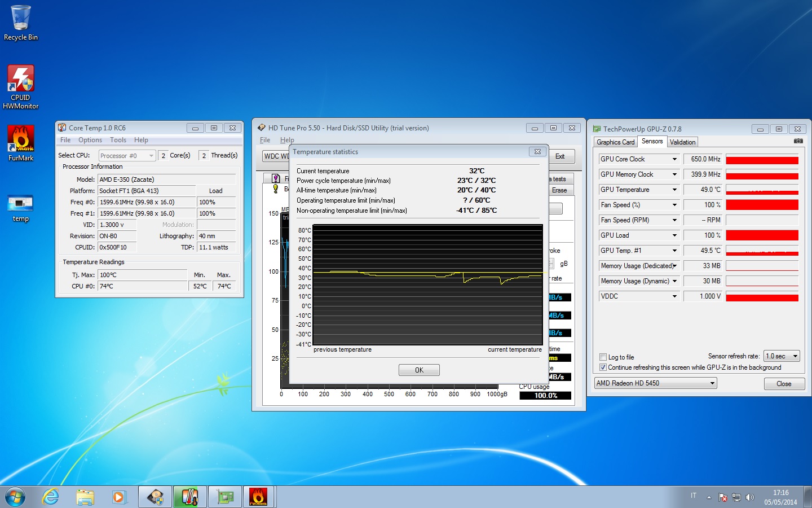Expand the Sensor refresh rate dropdown
This screenshot has width=812, height=508.
click(782, 356)
